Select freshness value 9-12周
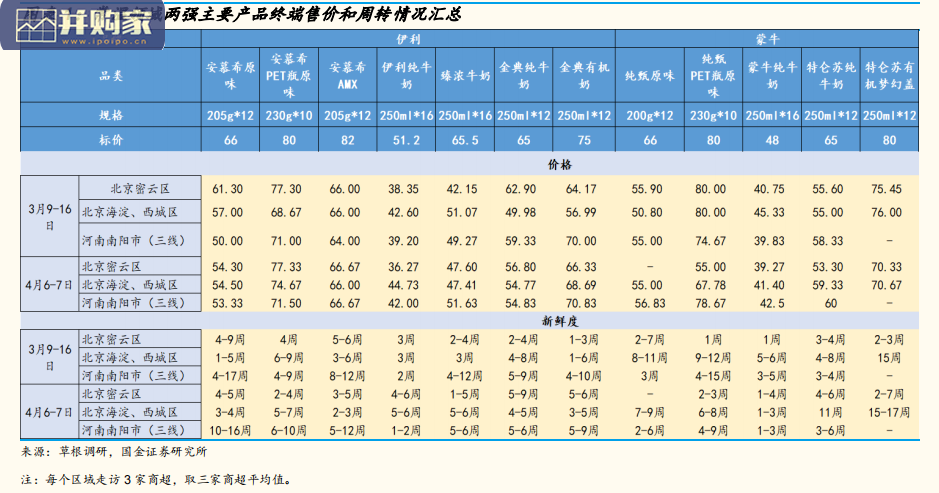Image resolution: width=939 pixels, height=493 pixels. (713, 358)
